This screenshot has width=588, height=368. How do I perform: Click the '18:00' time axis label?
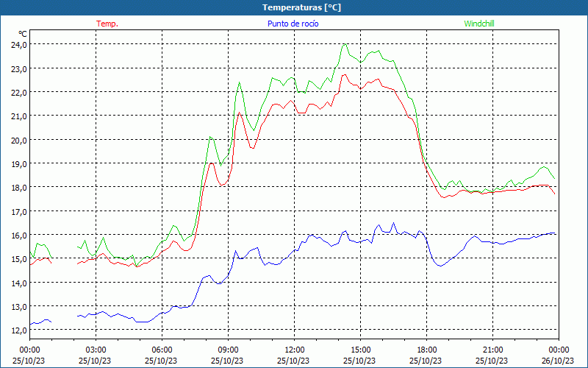tap(427, 350)
